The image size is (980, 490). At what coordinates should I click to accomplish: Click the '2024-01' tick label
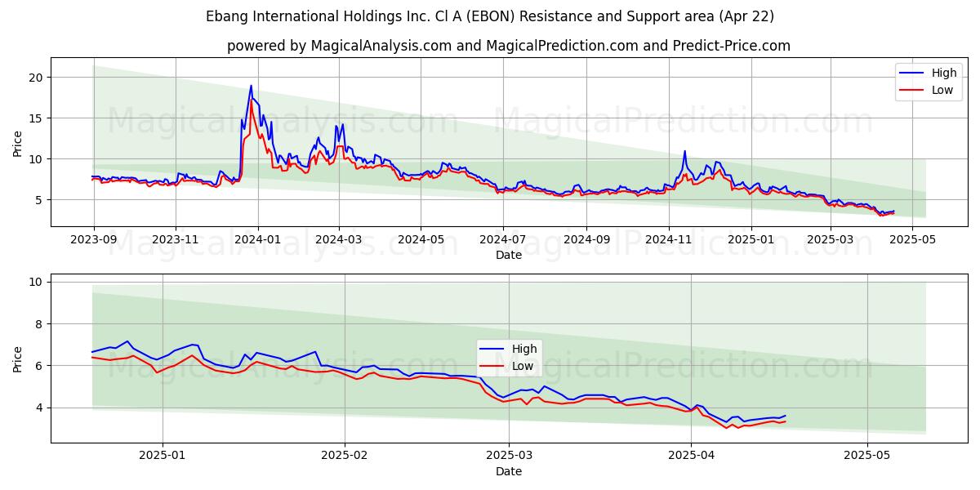258,239
